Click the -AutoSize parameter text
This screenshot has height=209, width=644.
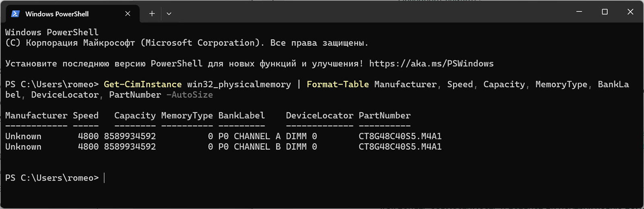(190, 95)
